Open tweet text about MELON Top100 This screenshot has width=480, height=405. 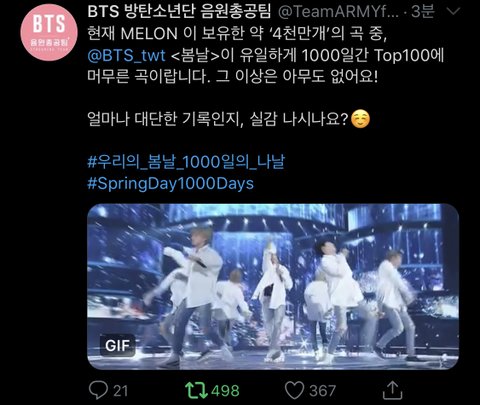[266, 55]
